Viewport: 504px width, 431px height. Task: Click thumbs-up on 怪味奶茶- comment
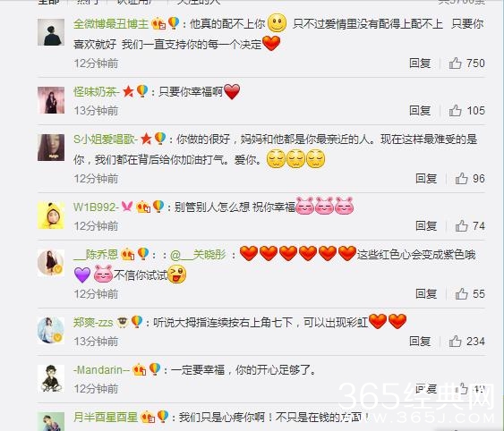click(455, 111)
